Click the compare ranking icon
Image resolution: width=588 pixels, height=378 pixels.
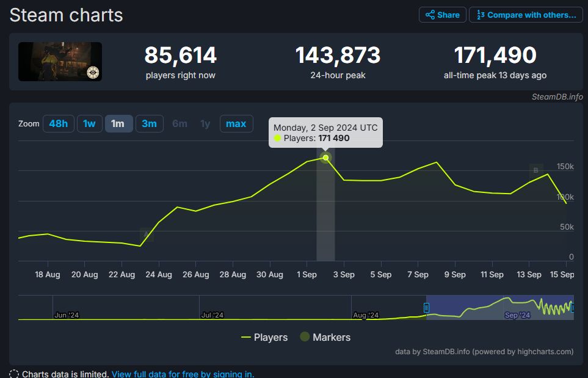coord(481,15)
